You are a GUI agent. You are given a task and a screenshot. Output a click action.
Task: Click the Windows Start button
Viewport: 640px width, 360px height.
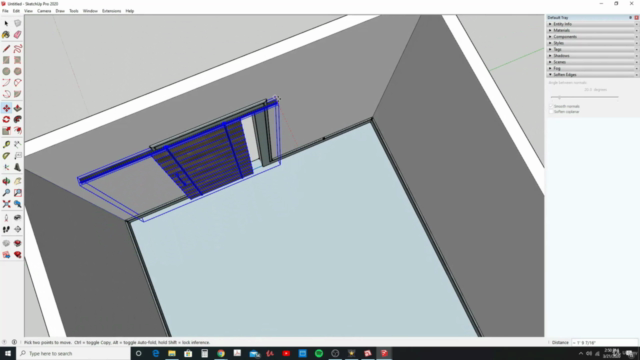pyautogui.click(x=8, y=353)
